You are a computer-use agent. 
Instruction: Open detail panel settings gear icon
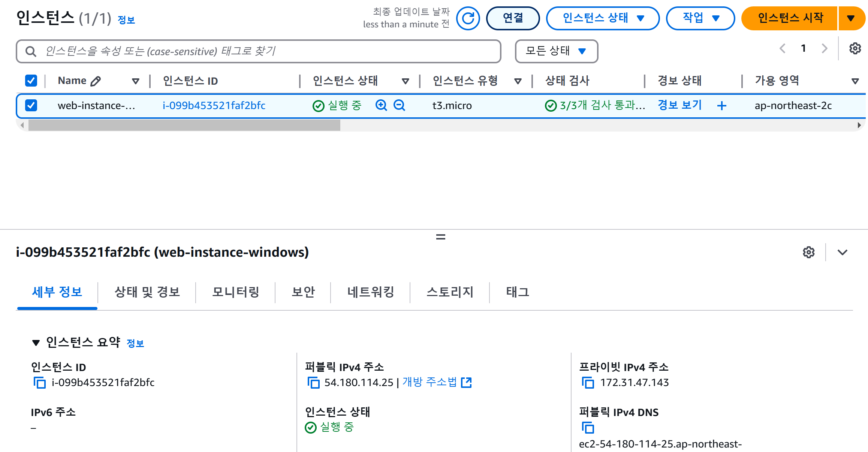tap(808, 252)
